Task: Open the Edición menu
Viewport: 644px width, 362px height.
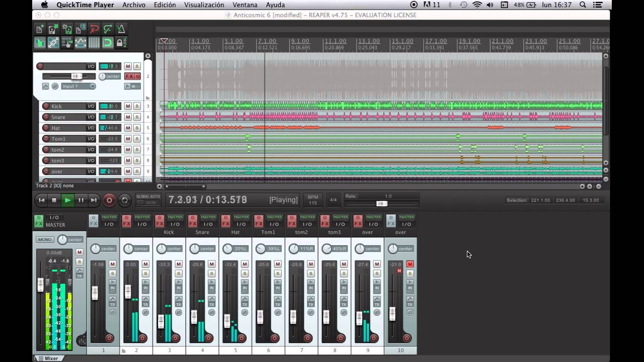Action: point(165,5)
